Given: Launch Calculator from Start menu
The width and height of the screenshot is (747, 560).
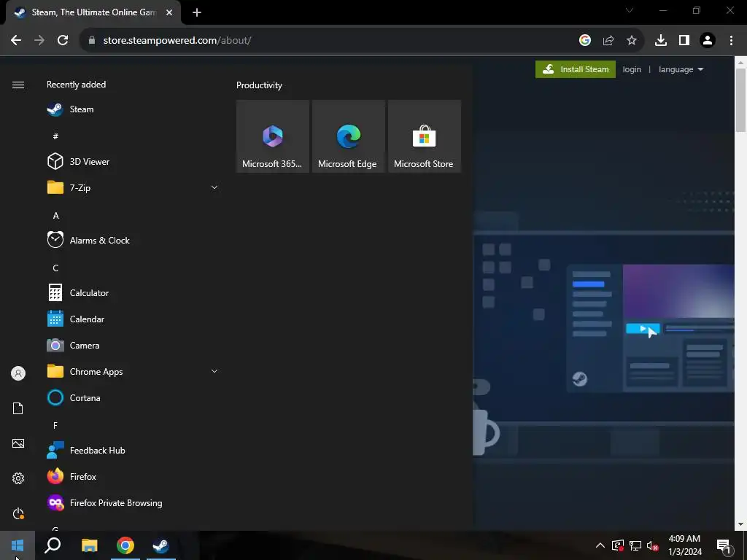Looking at the screenshot, I should tap(133, 293).
